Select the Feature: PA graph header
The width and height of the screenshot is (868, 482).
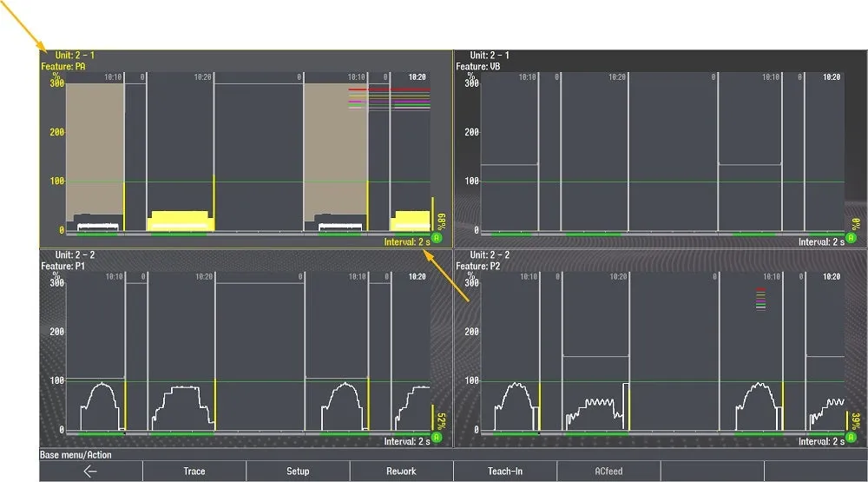[x=62, y=66]
